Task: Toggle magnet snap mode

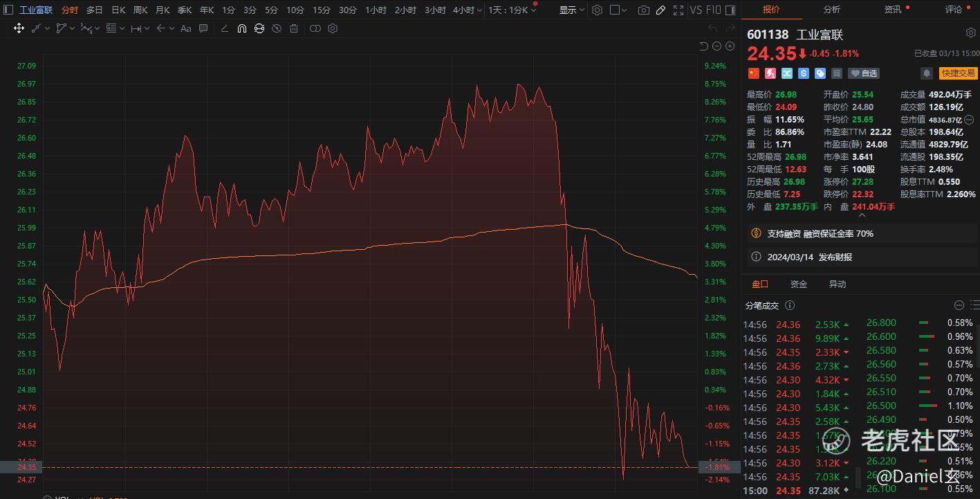Action: [x=241, y=28]
